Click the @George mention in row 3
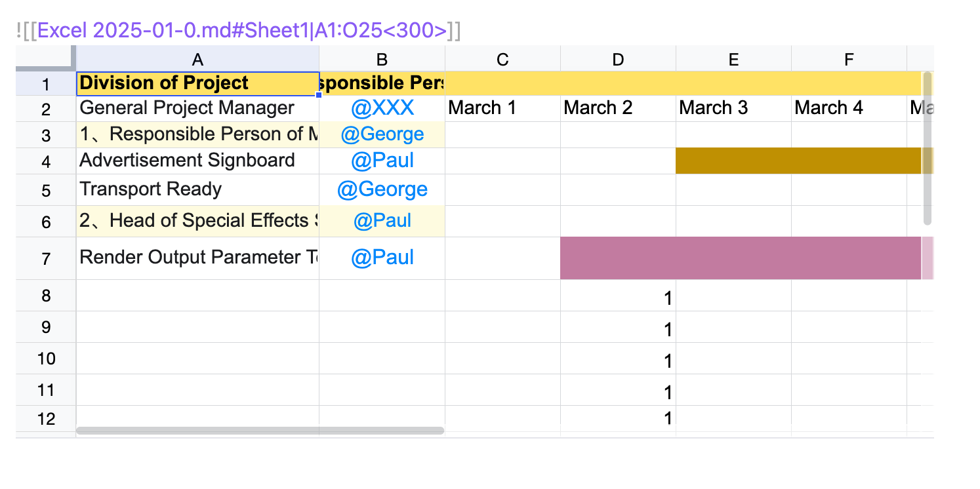 click(382, 134)
